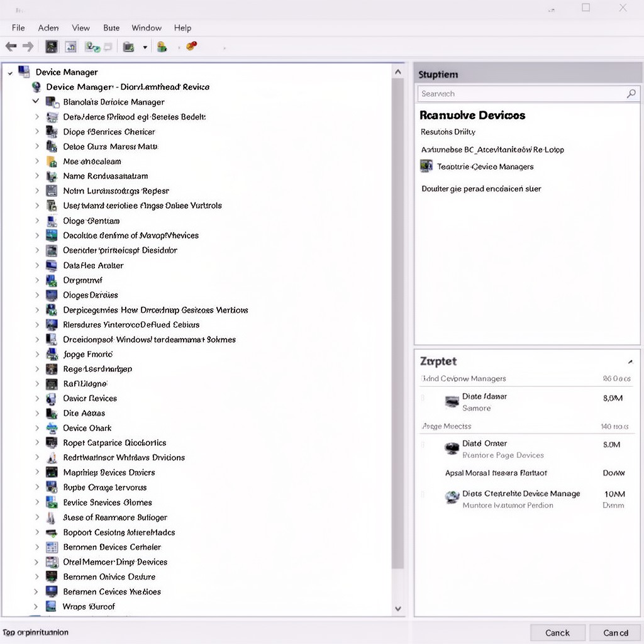Click icon beside Bupbe Сrage lervorus

(52, 487)
